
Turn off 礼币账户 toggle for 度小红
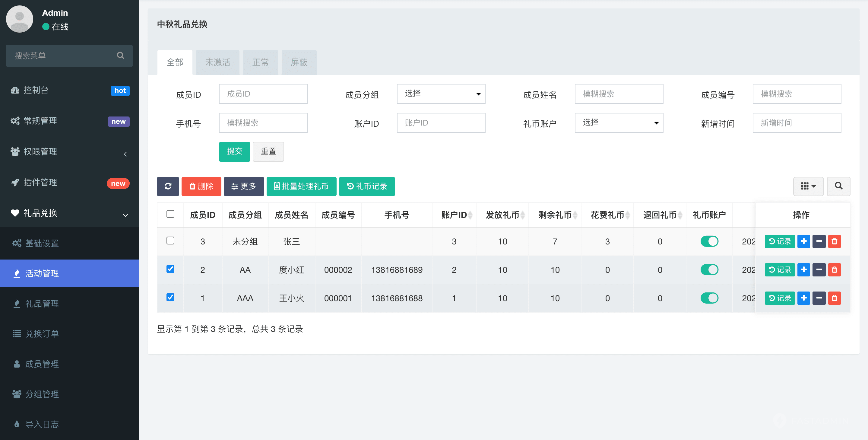pos(709,270)
